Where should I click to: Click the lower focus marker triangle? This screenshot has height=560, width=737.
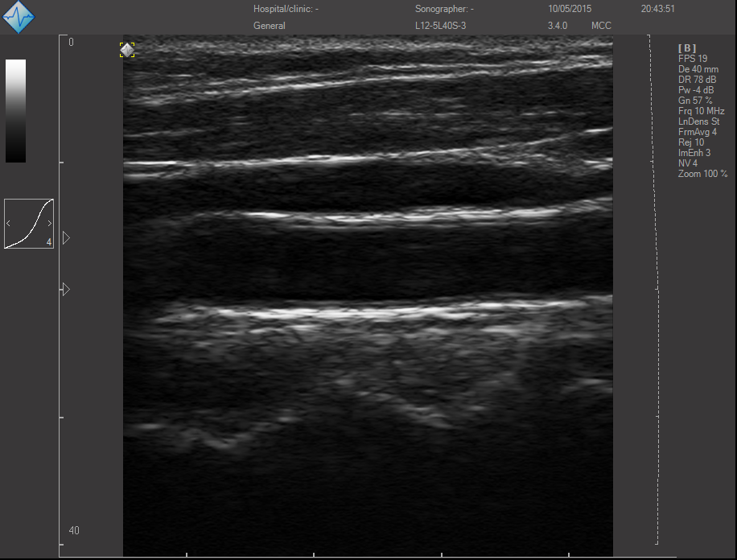66,289
